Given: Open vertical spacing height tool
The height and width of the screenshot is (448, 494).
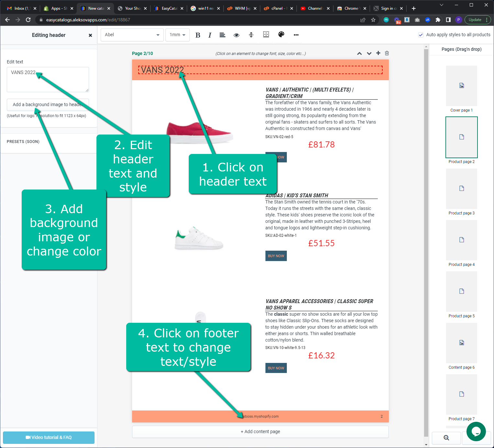Looking at the screenshot, I should click(251, 35).
